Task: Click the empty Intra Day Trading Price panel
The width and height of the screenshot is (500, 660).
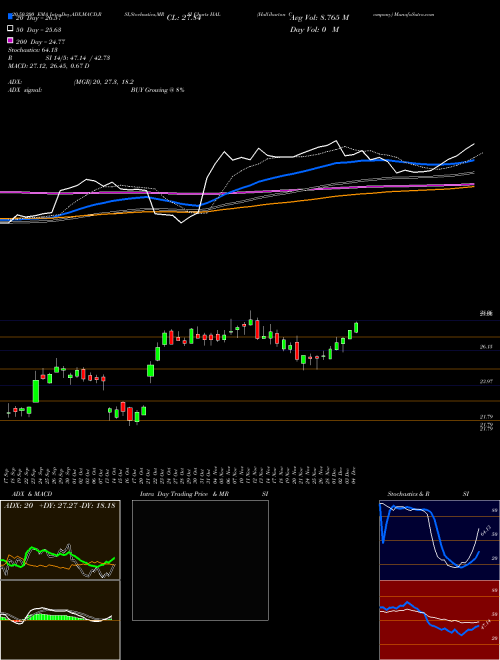Action: (200, 560)
